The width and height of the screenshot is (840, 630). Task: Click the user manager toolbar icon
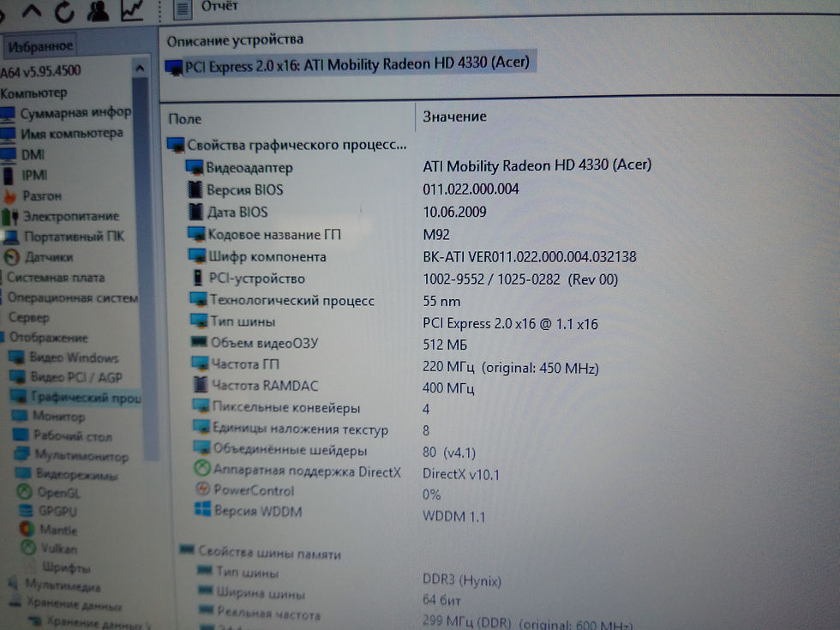click(98, 10)
